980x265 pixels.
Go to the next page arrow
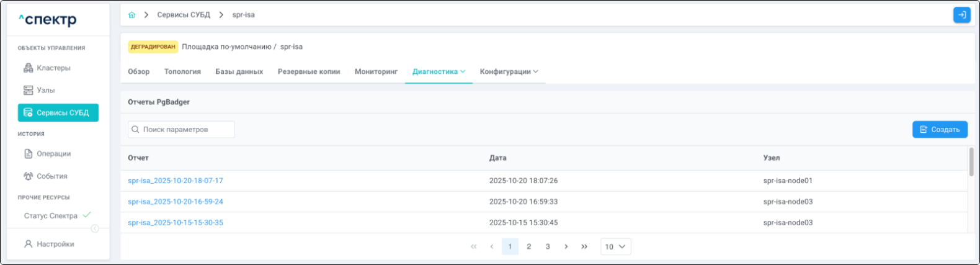pos(566,246)
